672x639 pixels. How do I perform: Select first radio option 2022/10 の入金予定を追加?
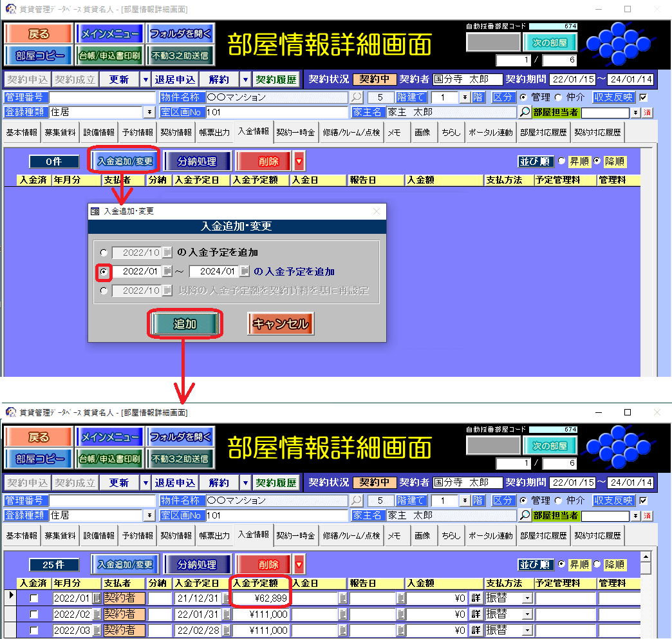(104, 253)
